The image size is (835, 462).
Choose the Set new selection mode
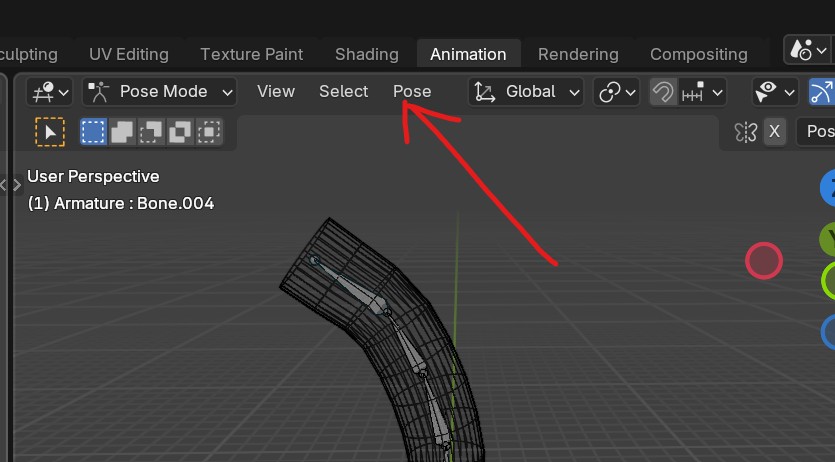coord(93,131)
